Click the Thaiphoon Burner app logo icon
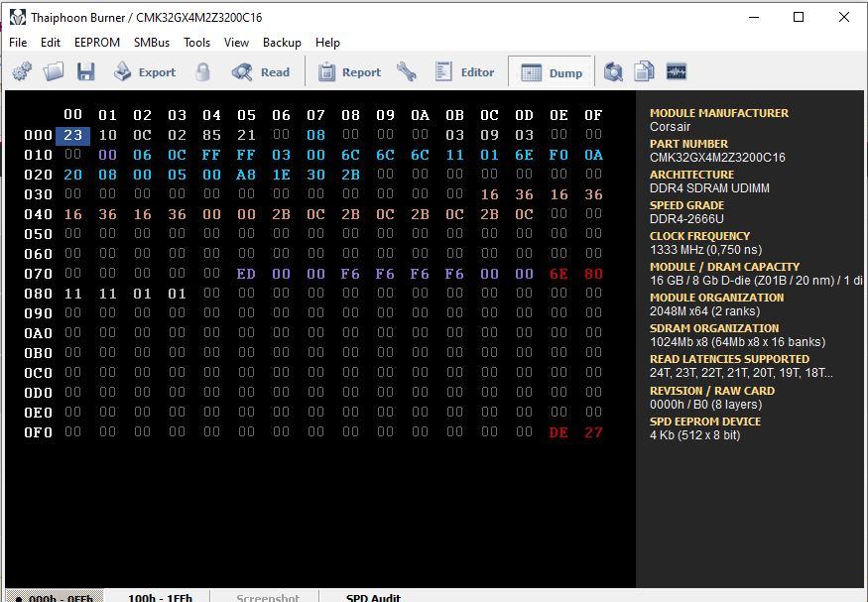The width and height of the screenshot is (868, 602). tap(18, 17)
